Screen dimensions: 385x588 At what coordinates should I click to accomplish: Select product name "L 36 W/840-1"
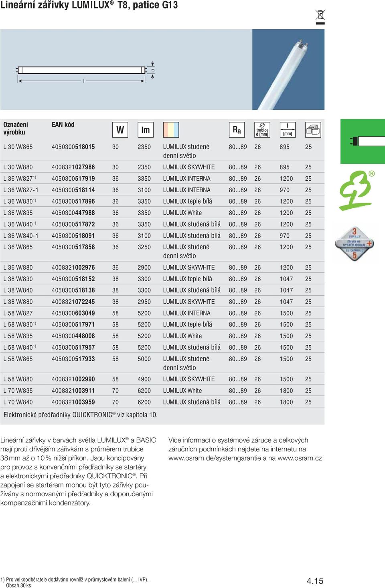21,236
